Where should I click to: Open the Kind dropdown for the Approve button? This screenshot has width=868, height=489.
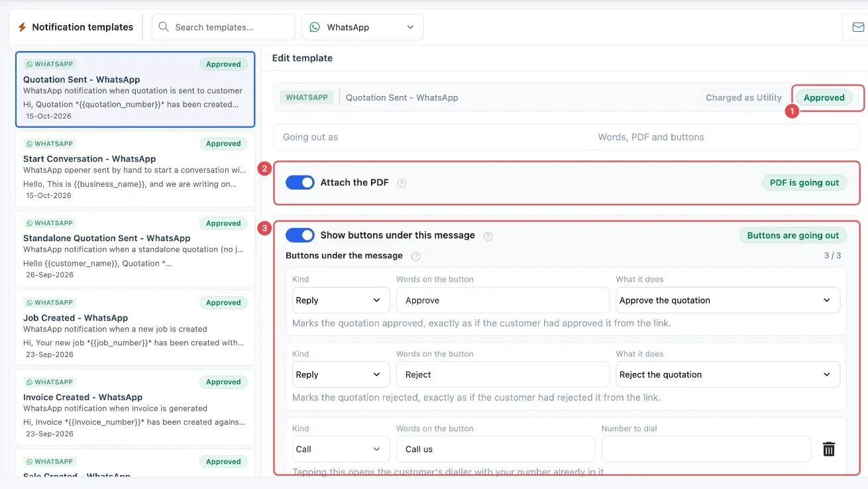pyautogui.click(x=341, y=300)
